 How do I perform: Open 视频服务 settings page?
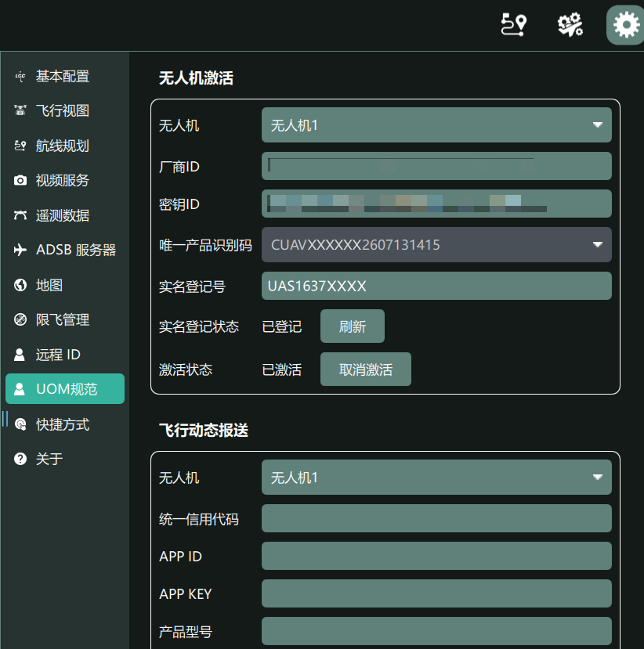click(x=65, y=181)
